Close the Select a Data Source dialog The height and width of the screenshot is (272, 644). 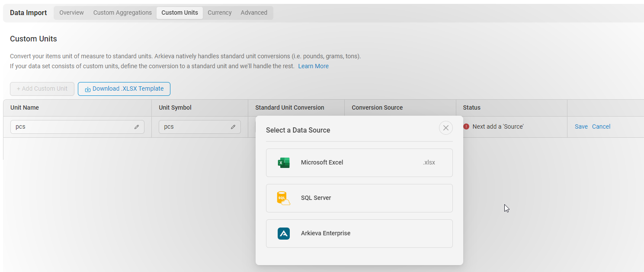coord(446,128)
